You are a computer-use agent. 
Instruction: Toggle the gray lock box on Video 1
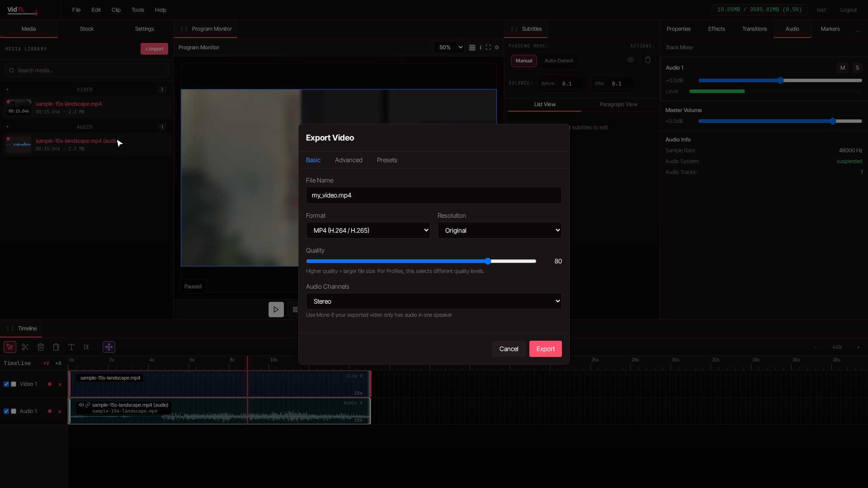[14, 384]
